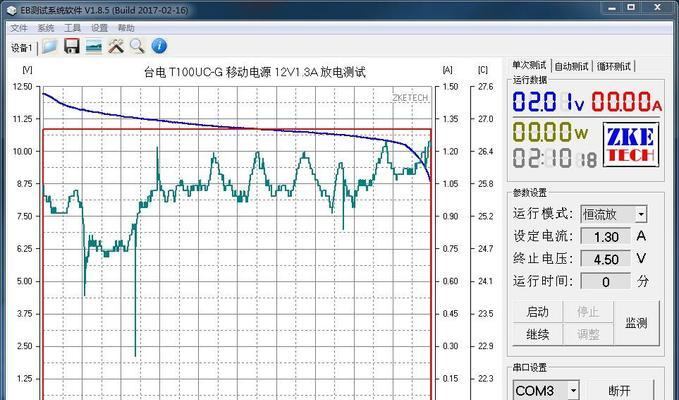Expand the COM3 serial port dropdown

coord(573,390)
